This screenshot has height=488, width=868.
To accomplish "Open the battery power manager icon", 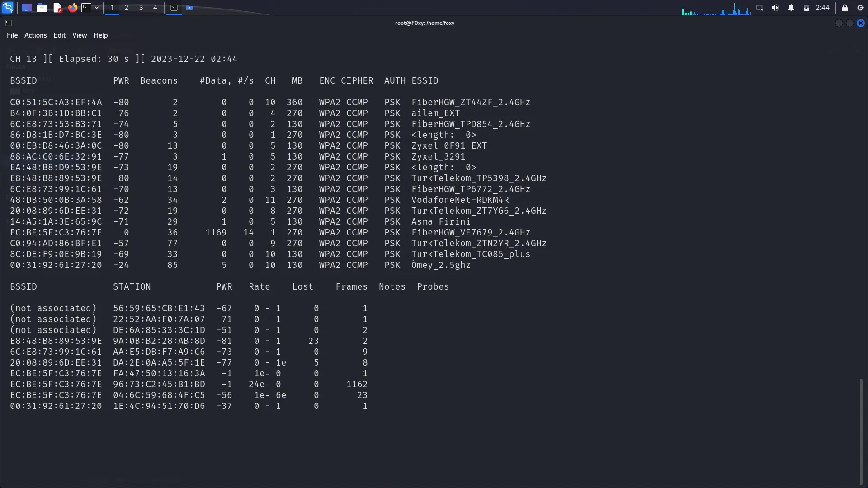I will point(806,8).
